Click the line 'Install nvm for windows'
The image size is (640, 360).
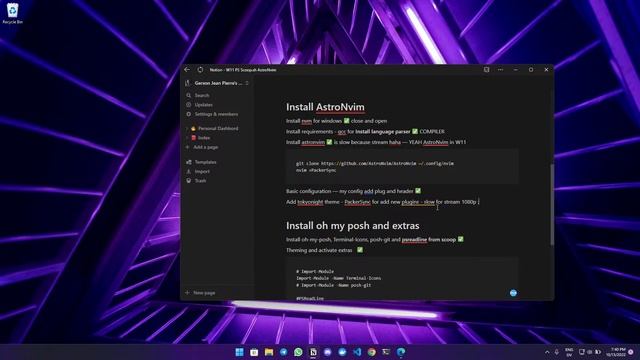(x=336, y=121)
